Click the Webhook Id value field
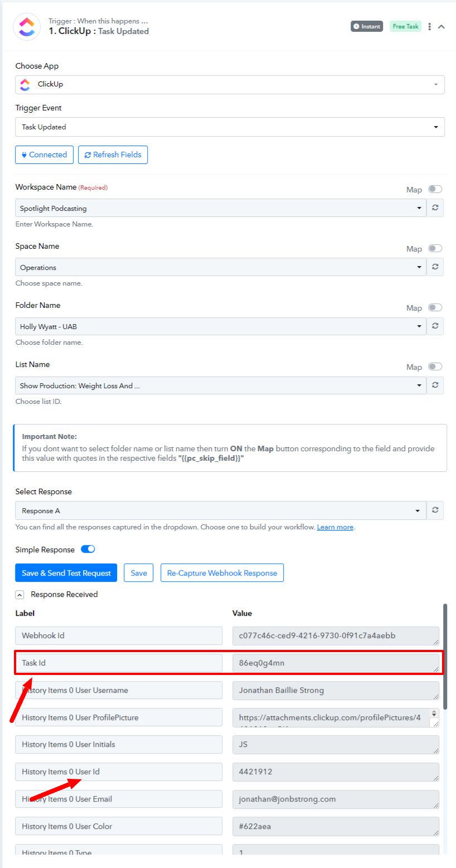 tap(336, 635)
